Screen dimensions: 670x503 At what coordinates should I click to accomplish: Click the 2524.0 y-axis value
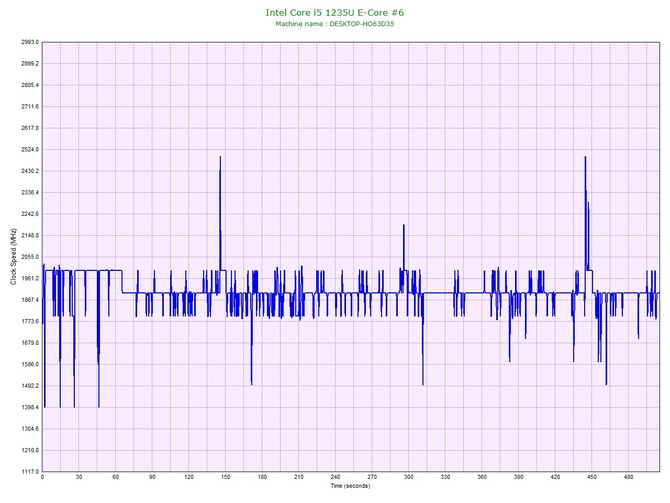pyautogui.click(x=30, y=150)
